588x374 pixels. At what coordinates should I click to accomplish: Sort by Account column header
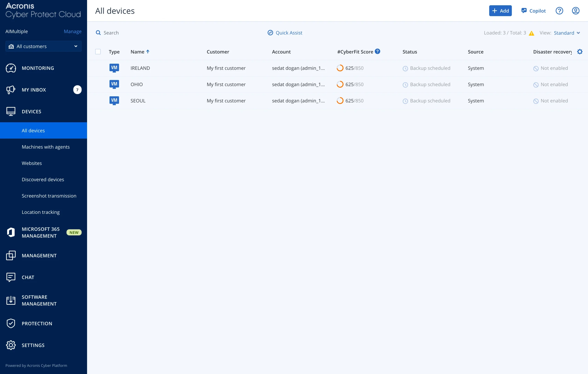click(281, 52)
